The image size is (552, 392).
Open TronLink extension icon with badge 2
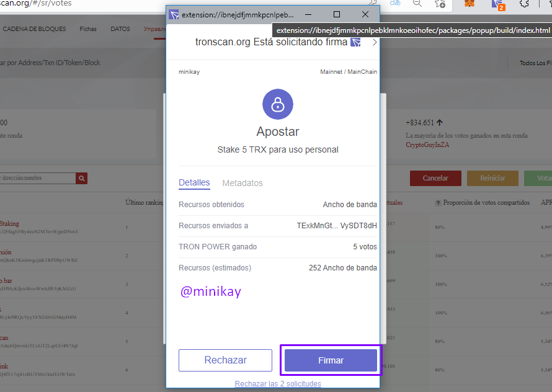[497, 4]
